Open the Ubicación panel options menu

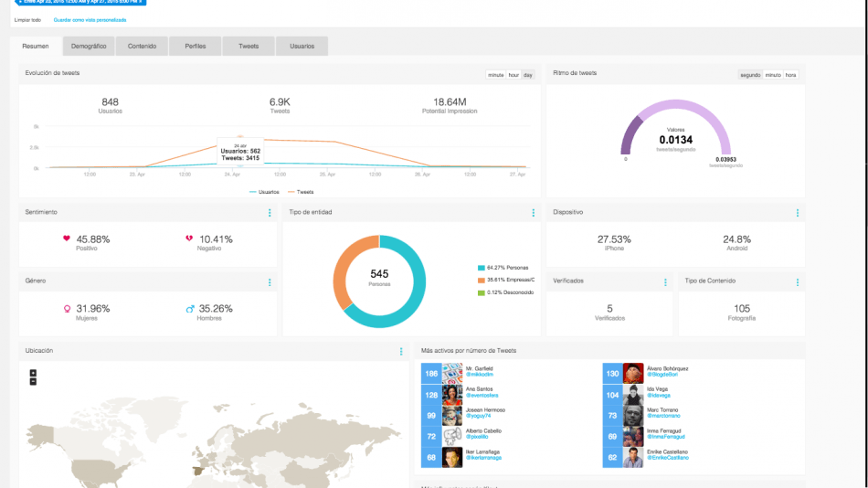401,351
